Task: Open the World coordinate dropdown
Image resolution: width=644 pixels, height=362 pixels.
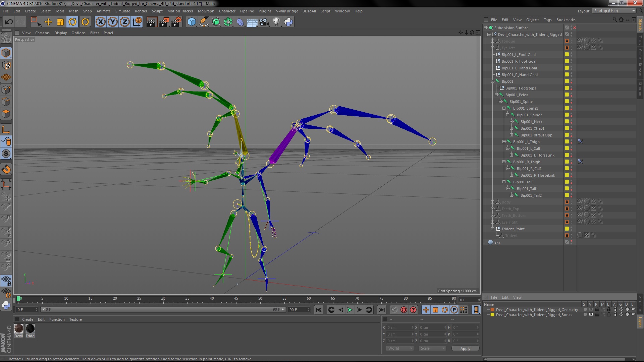Action: click(x=400, y=348)
